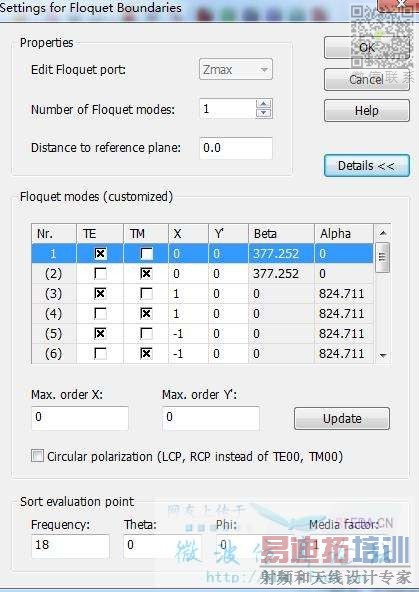Open the Edit Floquet port Zmax dropdown
Screen dimensions: 419x592
pos(236,69)
